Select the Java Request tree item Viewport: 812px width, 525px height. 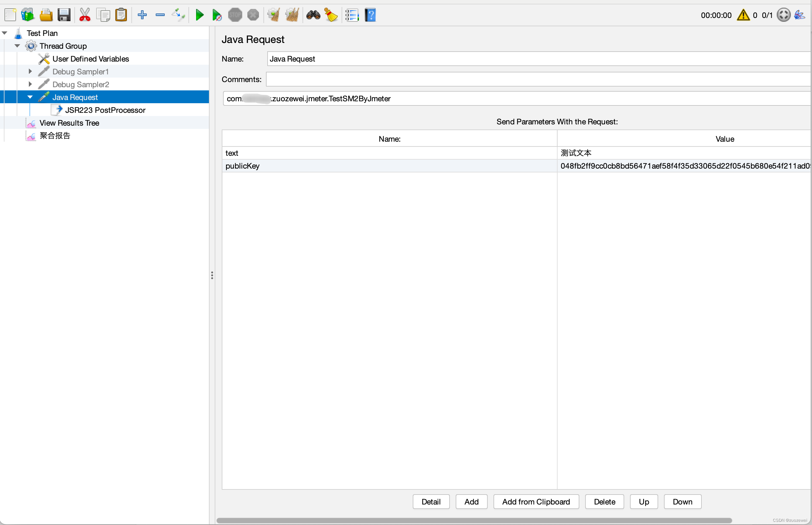click(75, 96)
